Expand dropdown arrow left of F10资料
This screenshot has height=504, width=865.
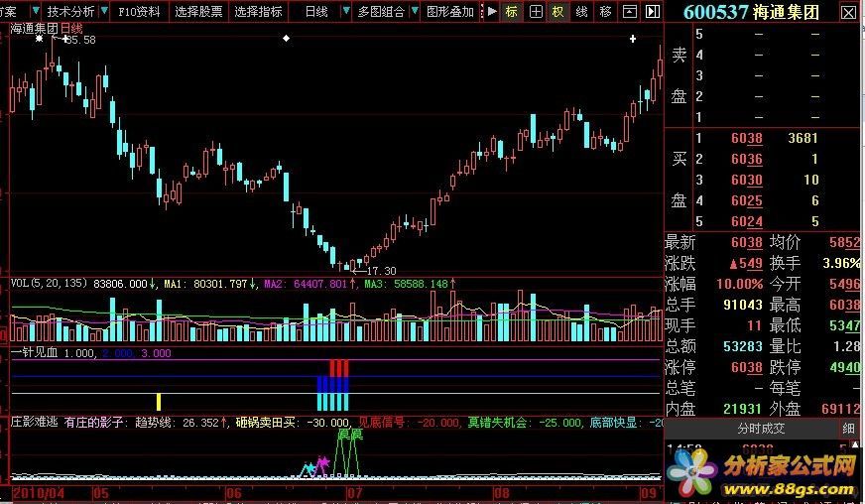pos(104,11)
